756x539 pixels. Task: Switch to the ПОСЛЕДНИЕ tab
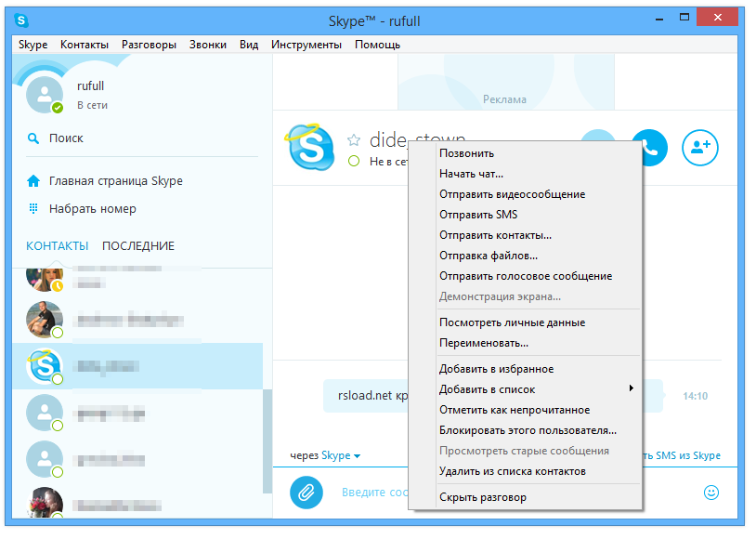(x=138, y=246)
